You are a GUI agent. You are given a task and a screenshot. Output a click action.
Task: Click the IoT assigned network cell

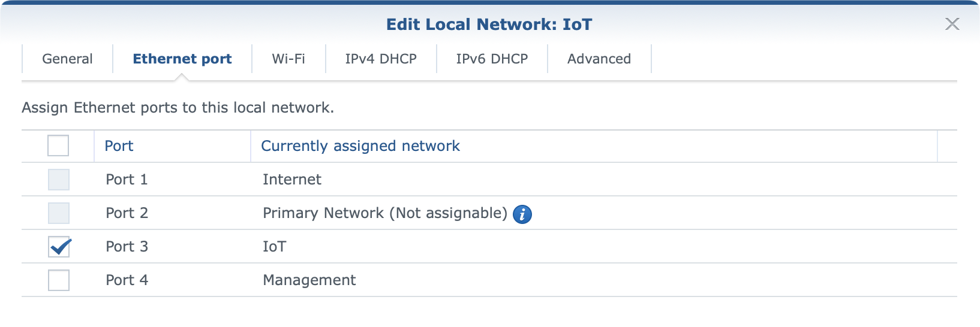275,247
